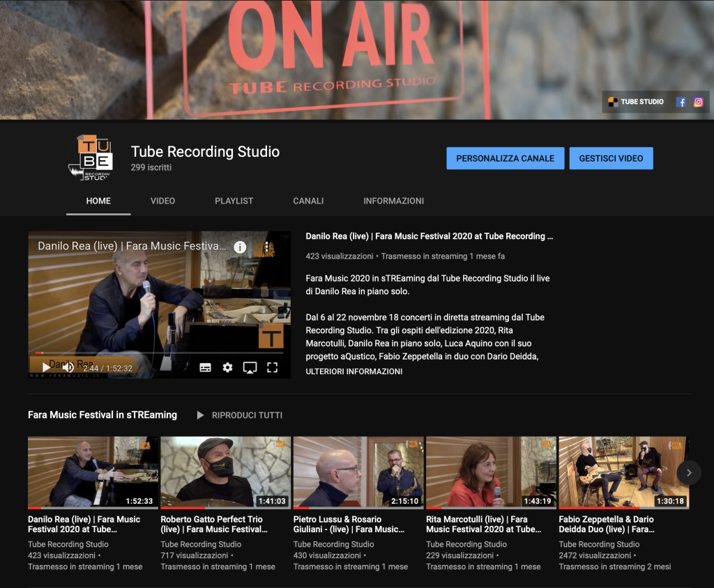This screenshot has width=714, height=588.
Task: Click the Pietro Lussu & Rosario Giuliani title
Action: coord(349,525)
